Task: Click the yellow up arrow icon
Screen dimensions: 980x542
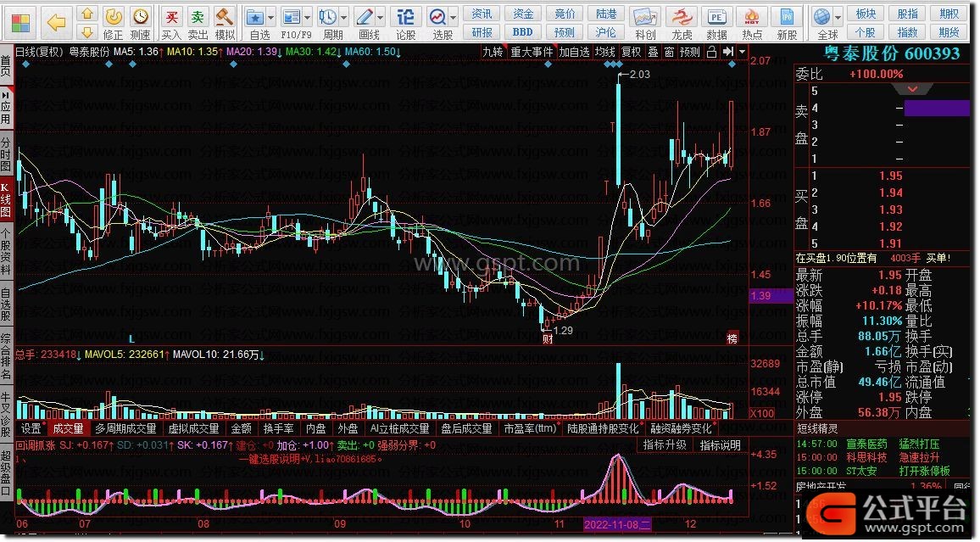Action: pyautogui.click(x=87, y=13)
